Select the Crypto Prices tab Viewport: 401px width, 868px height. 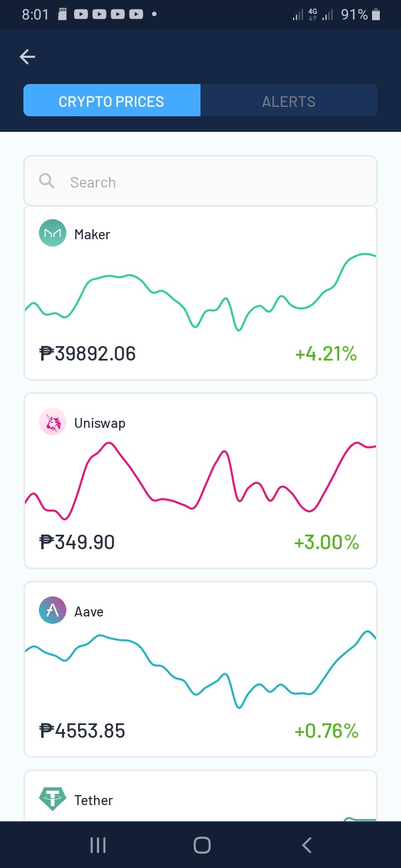pos(111,100)
